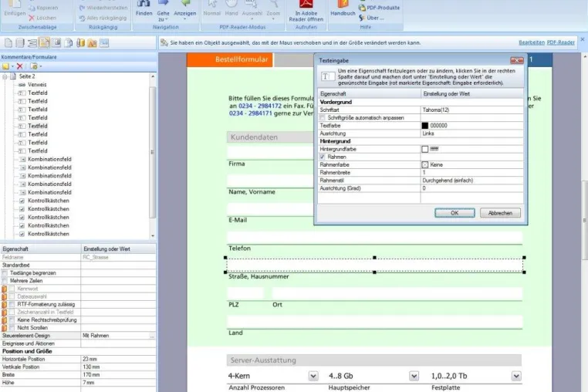The image size is (588, 392).
Task: Open the Handbuch help manual
Action: 343,8
